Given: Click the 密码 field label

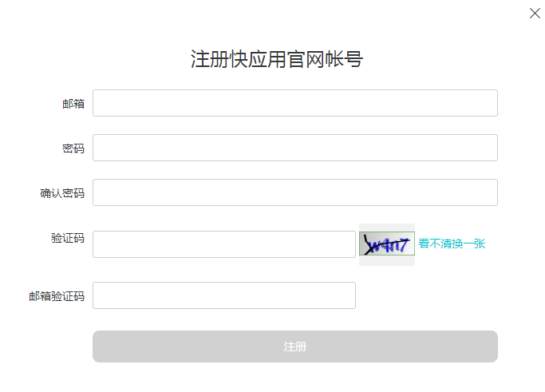Looking at the screenshot, I should point(73,148).
